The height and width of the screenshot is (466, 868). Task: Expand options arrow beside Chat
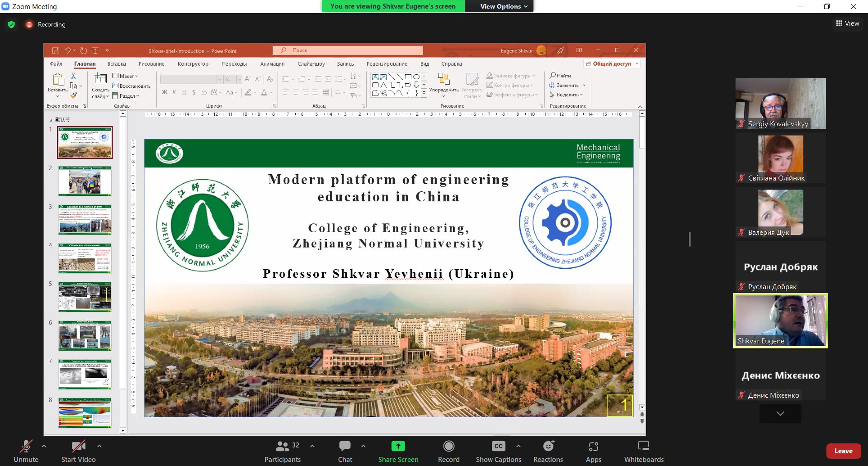click(363, 446)
